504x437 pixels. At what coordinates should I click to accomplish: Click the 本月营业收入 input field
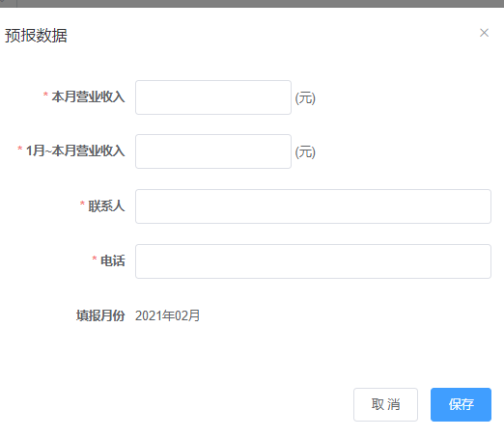pyautogui.click(x=213, y=97)
